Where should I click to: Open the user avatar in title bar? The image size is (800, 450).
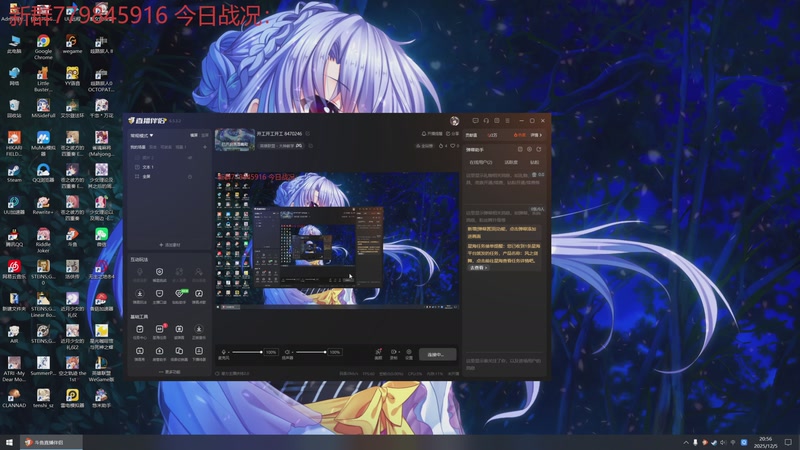point(454,121)
